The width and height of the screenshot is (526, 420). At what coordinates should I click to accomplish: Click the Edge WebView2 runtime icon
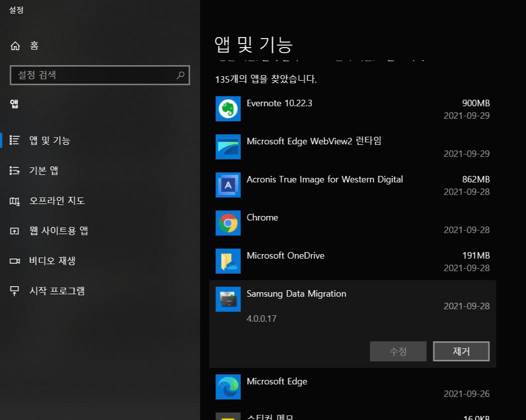(228, 147)
